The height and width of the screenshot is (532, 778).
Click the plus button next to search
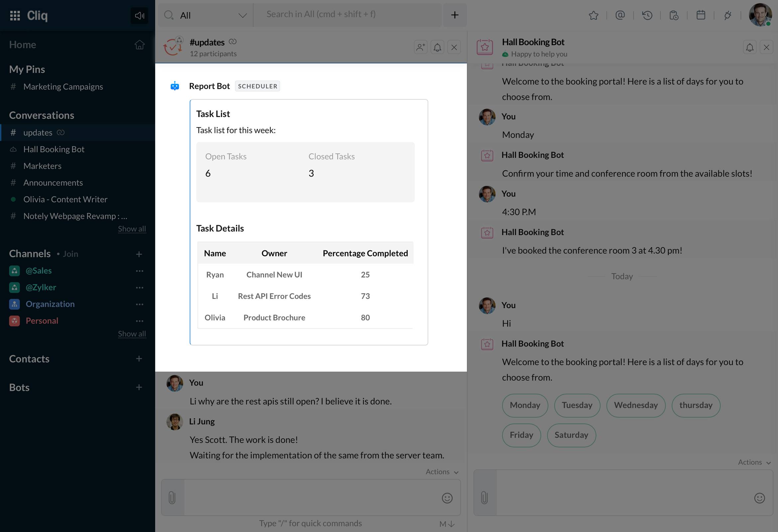(454, 15)
